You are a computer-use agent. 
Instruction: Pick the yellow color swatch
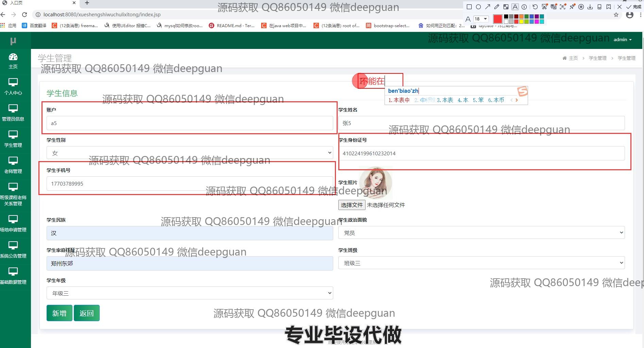pos(521,22)
